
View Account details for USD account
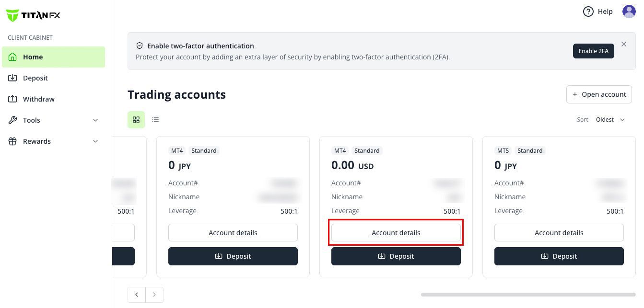pos(396,233)
